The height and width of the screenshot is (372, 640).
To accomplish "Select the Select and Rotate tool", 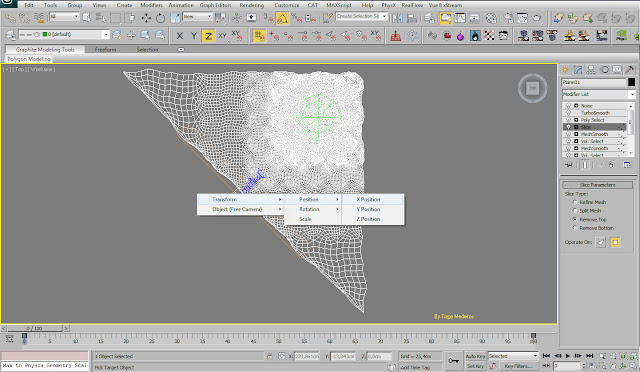I will [160, 18].
